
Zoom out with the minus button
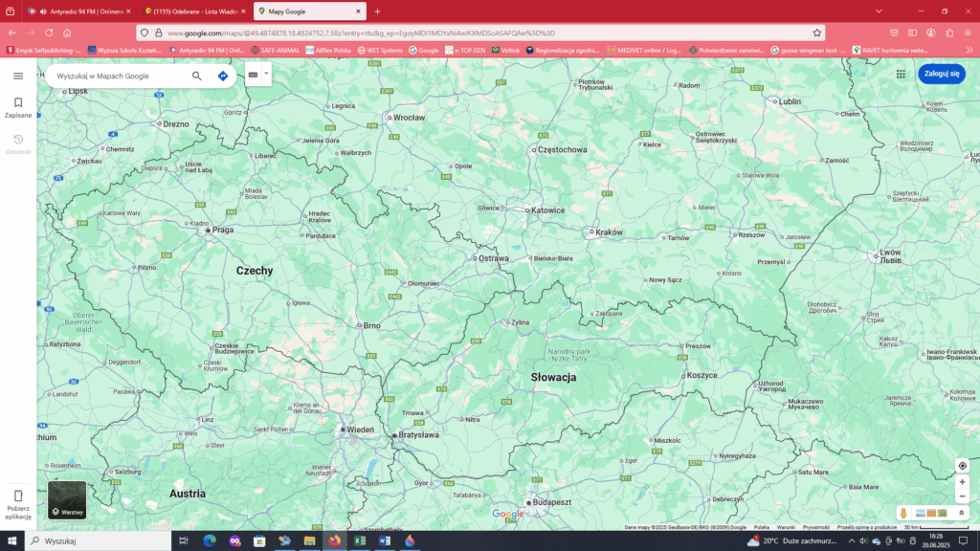point(962,496)
